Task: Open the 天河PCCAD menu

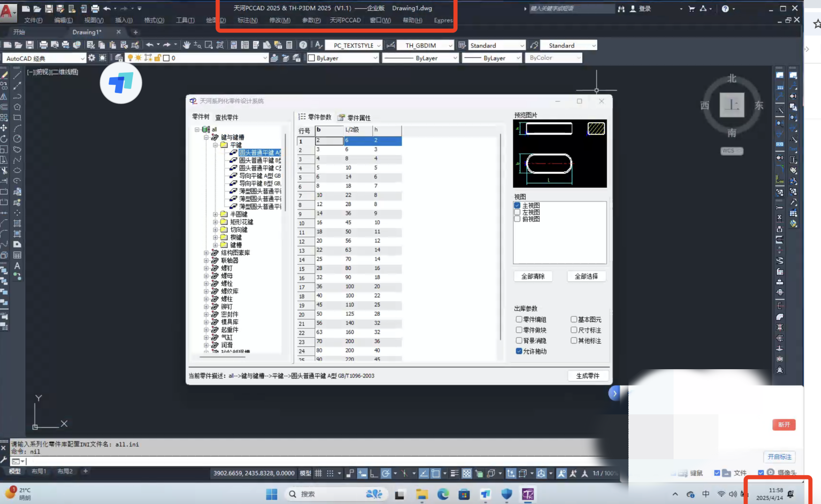Action: pos(345,20)
